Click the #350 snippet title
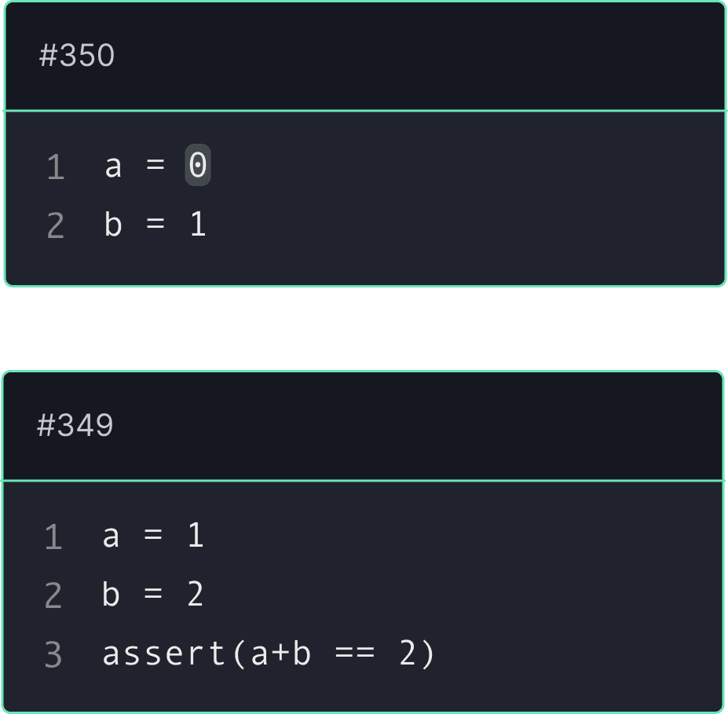 77,56
